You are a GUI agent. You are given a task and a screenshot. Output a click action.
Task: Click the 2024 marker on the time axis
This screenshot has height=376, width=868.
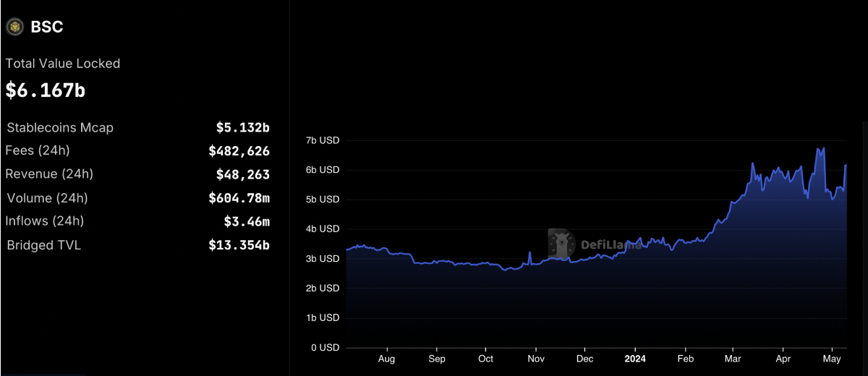tap(634, 359)
